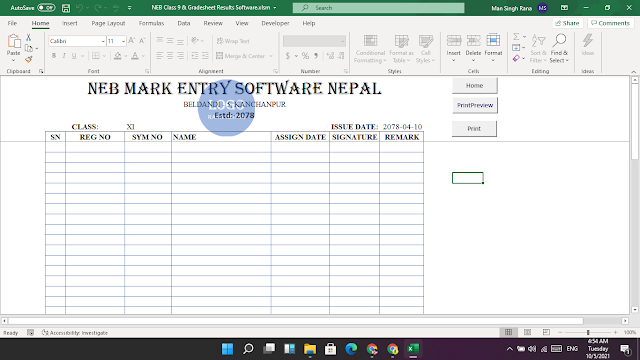Toggle Wrap Text
The height and width of the screenshot is (360, 640).
(x=233, y=41)
